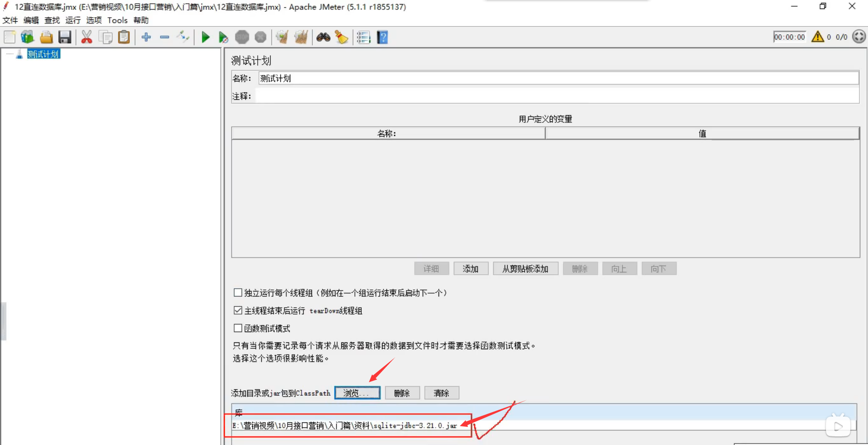
Task: Open the 选项 menu
Action: click(x=94, y=20)
